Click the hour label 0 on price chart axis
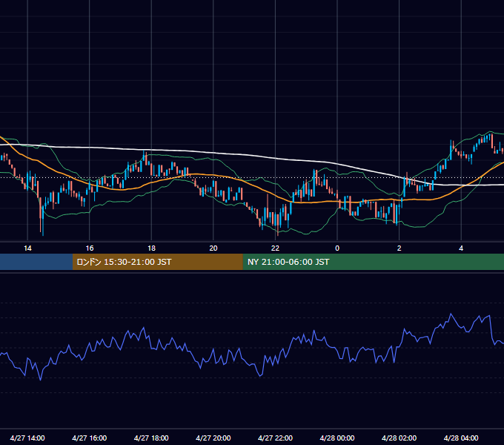Screen dimensions: 504x445 [337, 248]
